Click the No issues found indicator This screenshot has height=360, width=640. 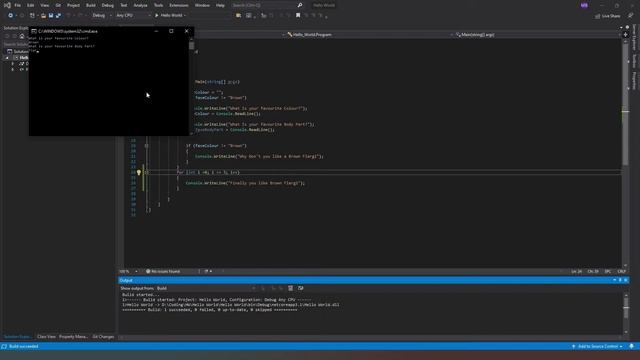point(163,271)
